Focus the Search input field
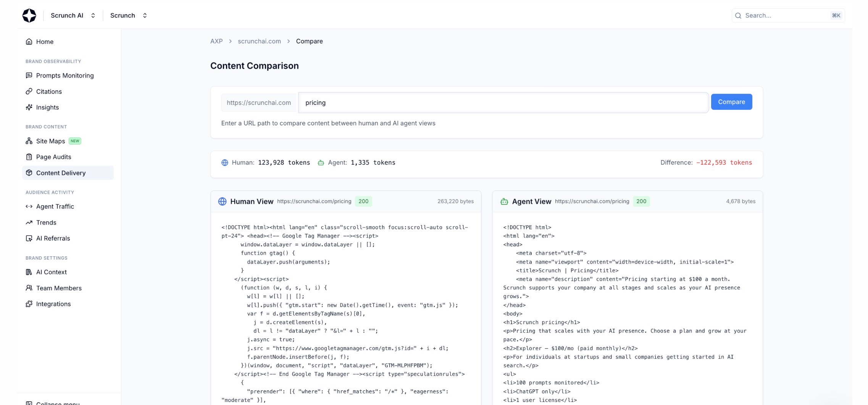This screenshot has height=405, width=868. (x=788, y=15)
